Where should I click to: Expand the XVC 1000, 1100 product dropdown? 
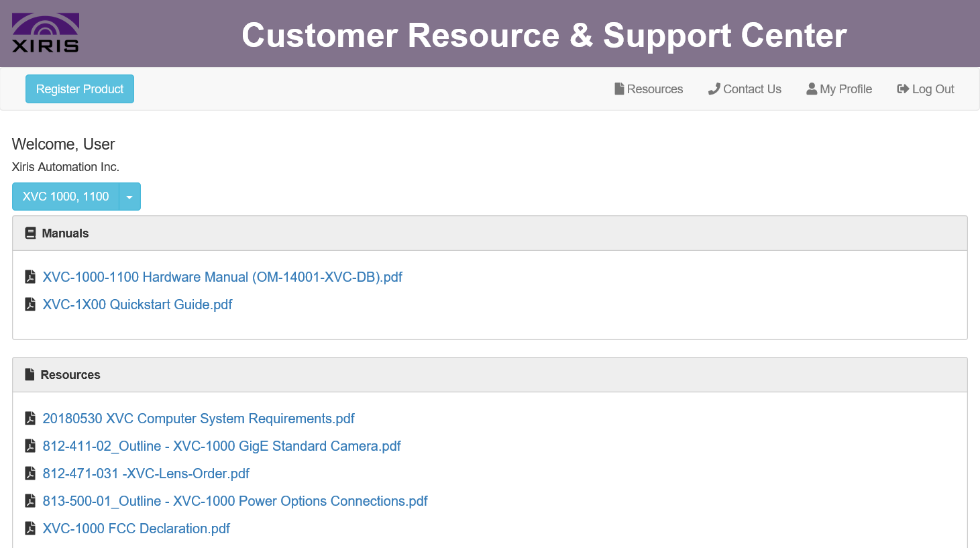(x=64, y=196)
